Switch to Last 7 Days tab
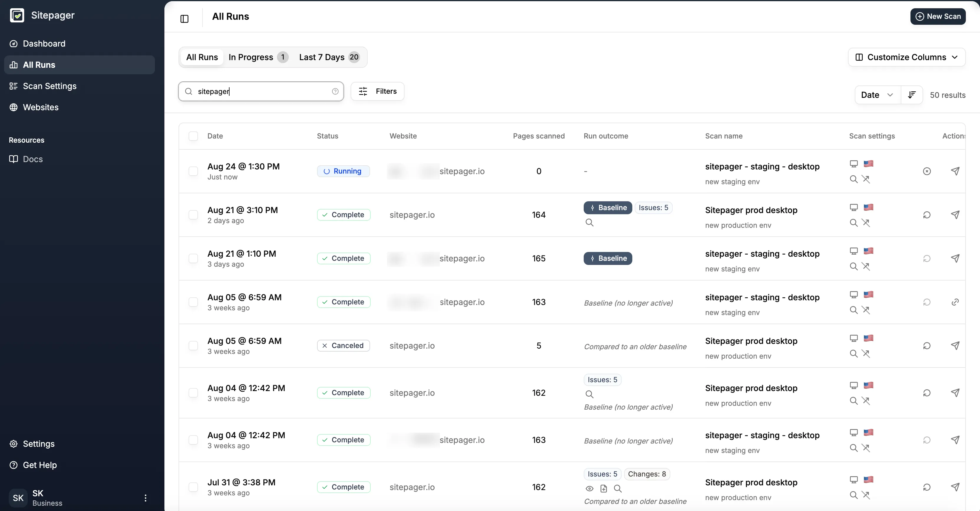This screenshot has width=980, height=511. tap(329, 57)
